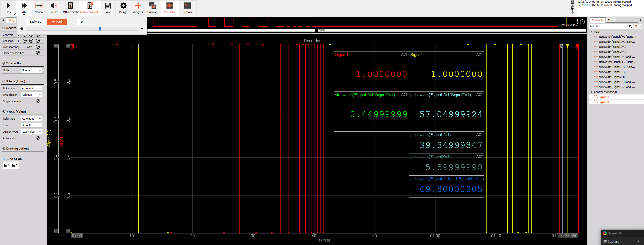Start playback with the Play button
The image size is (644, 245).
point(8,8)
